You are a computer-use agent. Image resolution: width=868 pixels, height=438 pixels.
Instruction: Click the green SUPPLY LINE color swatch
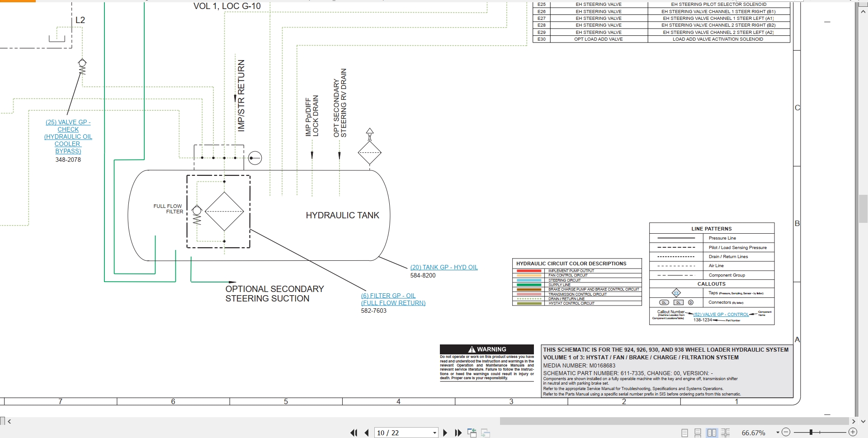pyautogui.click(x=528, y=285)
